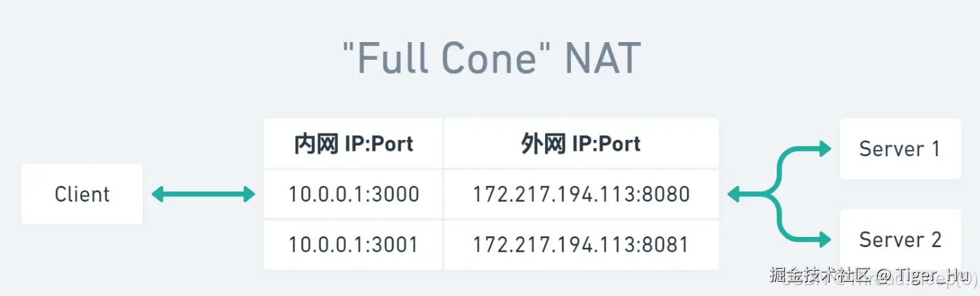Select the 10.0.0.1:3000 cell
The width and height of the screenshot is (980, 296).
[353, 195]
